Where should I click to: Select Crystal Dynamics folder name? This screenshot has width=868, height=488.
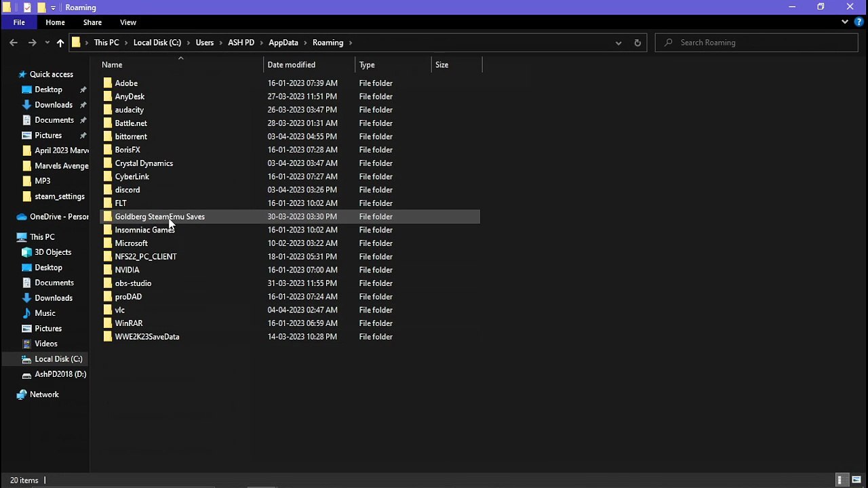(x=144, y=163)
